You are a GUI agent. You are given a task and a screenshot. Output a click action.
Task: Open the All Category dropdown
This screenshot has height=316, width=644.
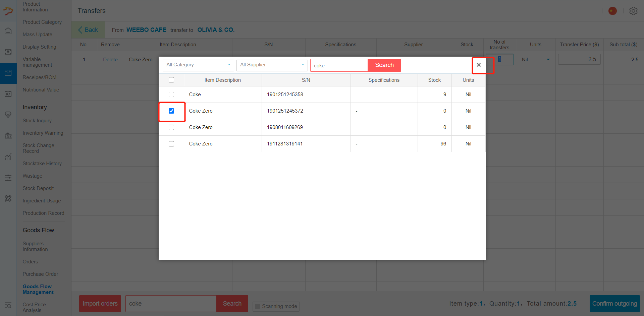(x=198, y=65)
